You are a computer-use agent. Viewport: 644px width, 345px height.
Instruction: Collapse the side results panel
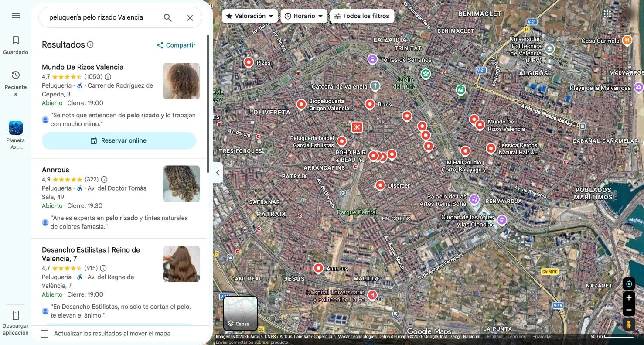tap(218, 172)
